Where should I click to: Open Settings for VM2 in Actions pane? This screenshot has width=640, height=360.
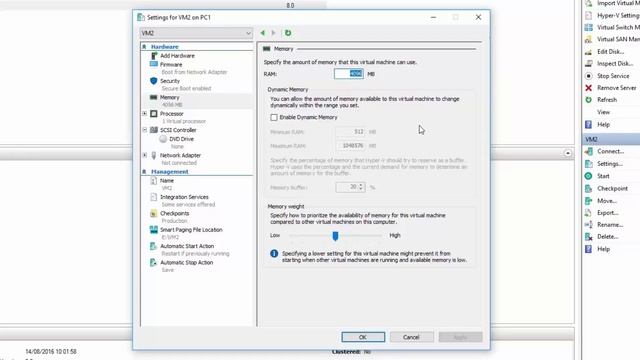pos(610,164)
